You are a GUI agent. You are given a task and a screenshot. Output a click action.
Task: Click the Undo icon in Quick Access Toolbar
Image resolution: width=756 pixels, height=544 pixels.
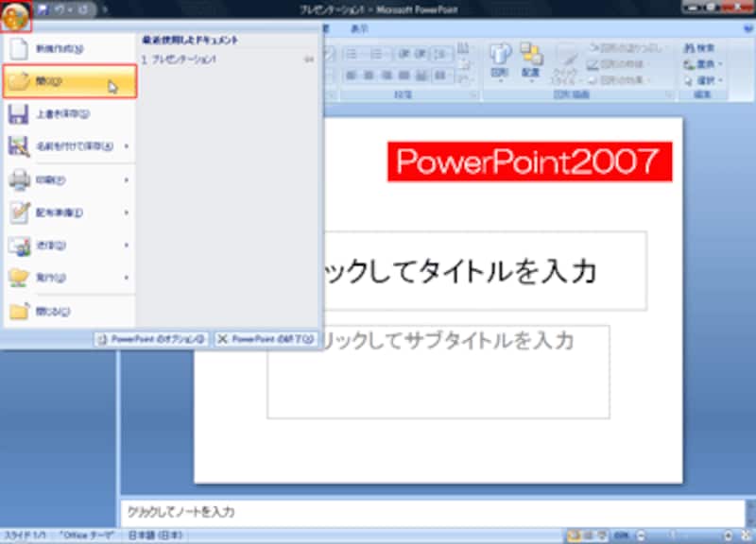tap(60, 9)
